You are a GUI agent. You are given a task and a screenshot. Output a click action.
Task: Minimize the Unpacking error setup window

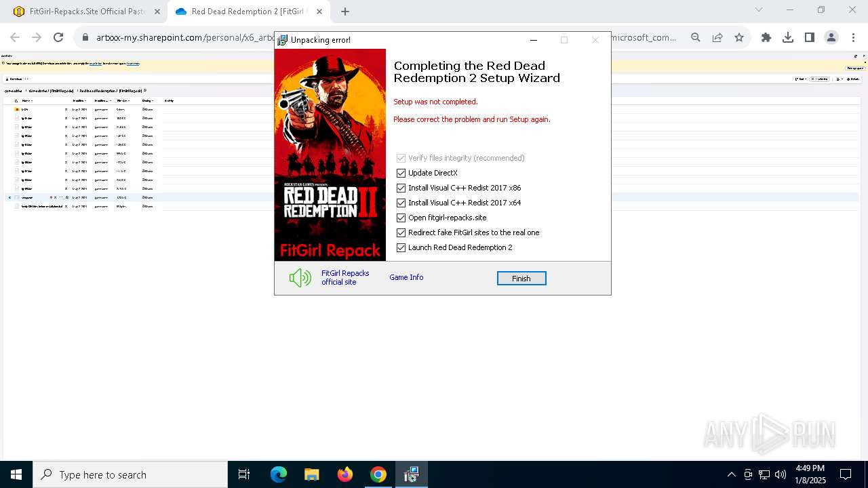tap(534, 40)
